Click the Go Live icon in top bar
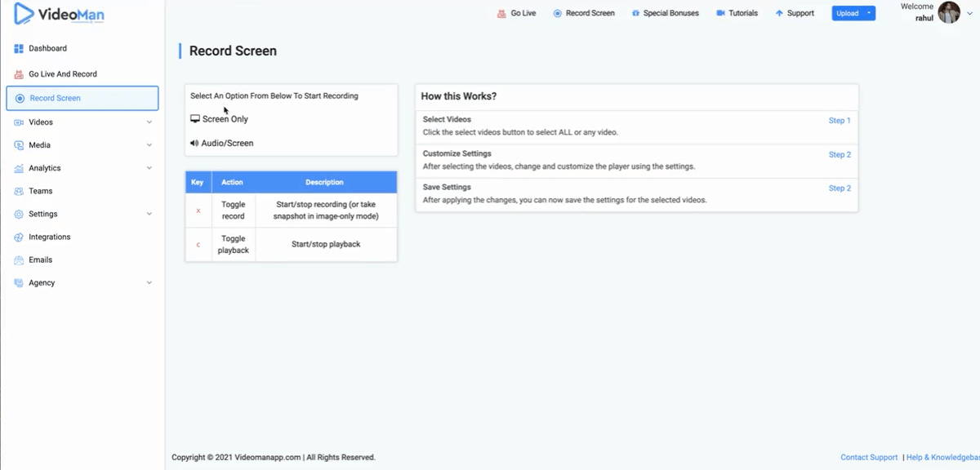This screenshot has width=980, height=470. tap(501, 13)
